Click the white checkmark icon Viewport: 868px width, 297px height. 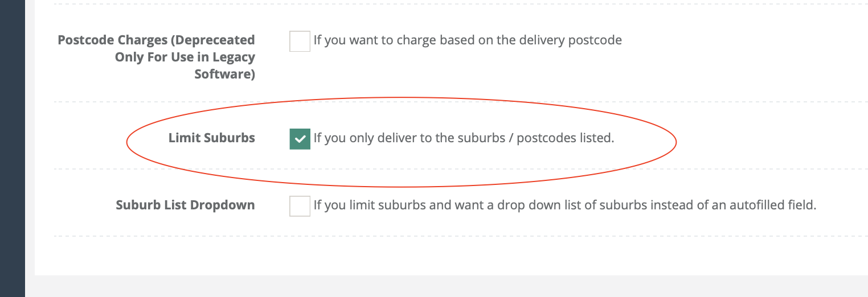click(x=300, y=139)
